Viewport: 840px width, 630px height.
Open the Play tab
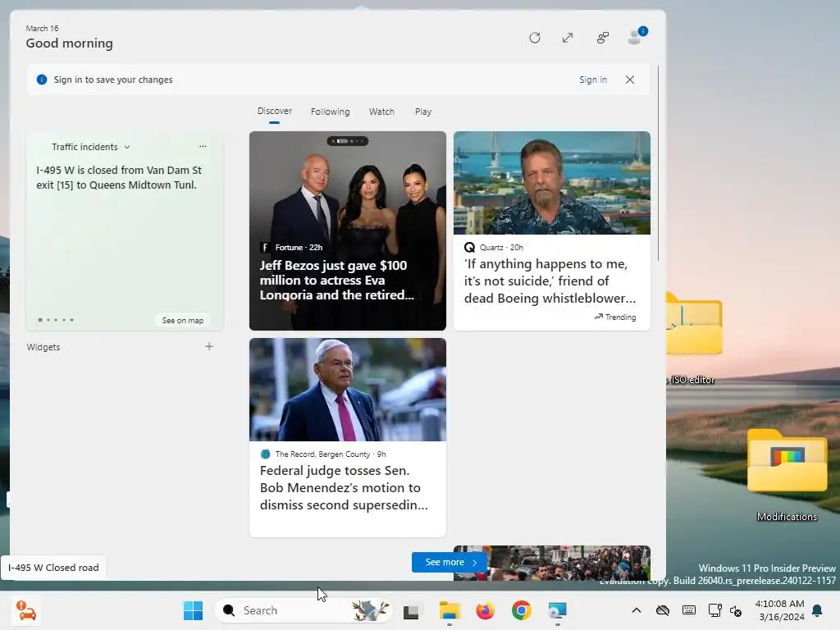pos(423,112)
